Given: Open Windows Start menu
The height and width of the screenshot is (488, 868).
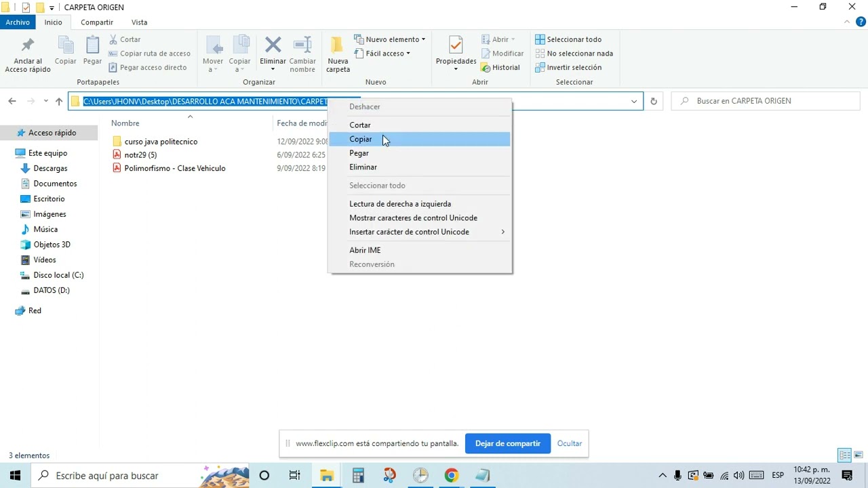Looking at the screenshot, I should click(15, 475).
